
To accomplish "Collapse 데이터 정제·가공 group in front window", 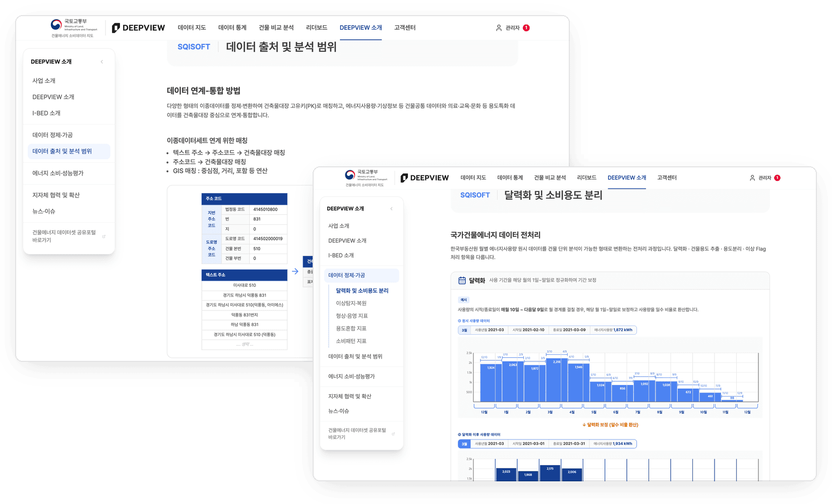I will point(362,275).
